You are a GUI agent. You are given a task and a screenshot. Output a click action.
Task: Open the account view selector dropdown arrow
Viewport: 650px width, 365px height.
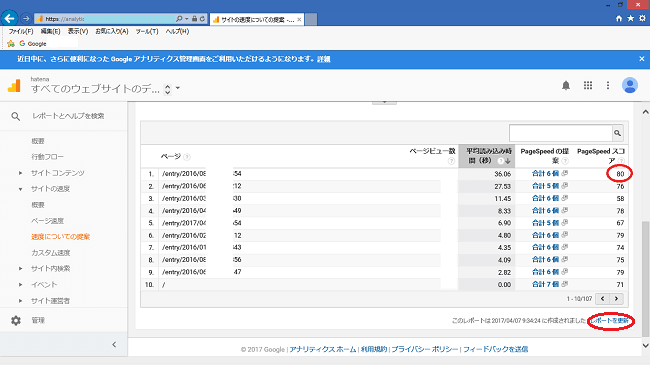pos(178,88)
